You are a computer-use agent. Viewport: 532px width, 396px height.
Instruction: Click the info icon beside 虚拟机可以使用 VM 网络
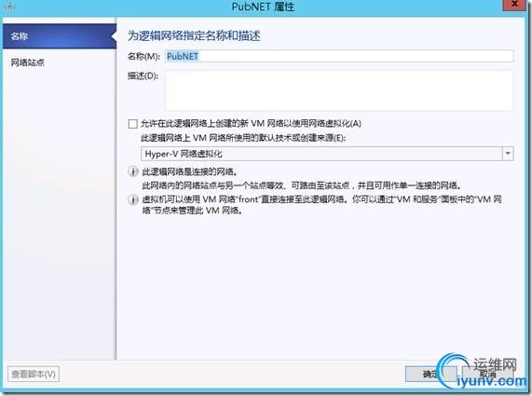click(x=132, y=200)
